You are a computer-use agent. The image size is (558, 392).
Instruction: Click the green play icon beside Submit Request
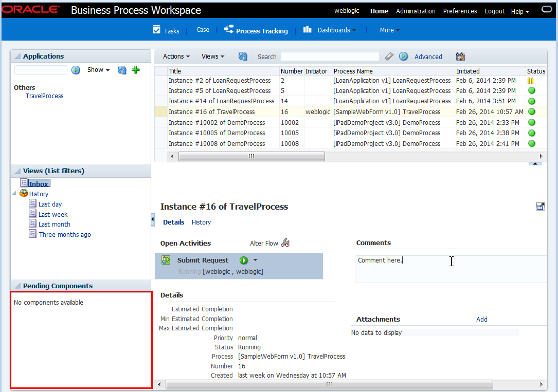[x=244, y=260]
